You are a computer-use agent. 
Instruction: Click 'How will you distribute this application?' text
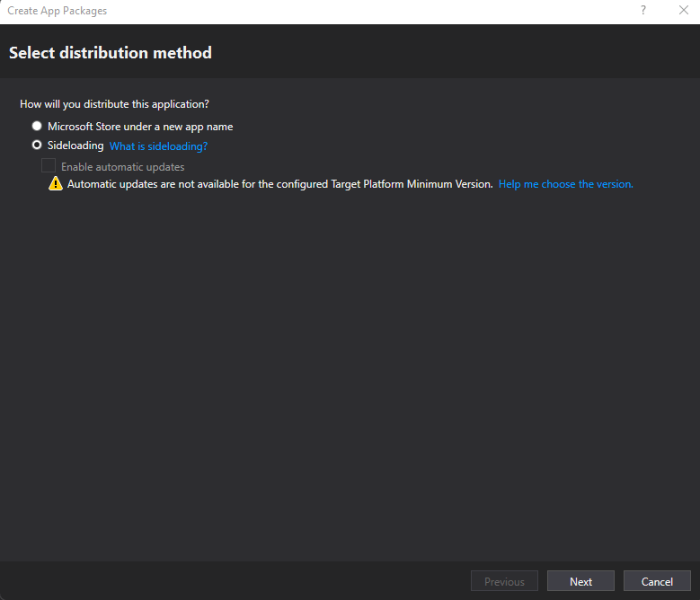(x=114, y=104)
